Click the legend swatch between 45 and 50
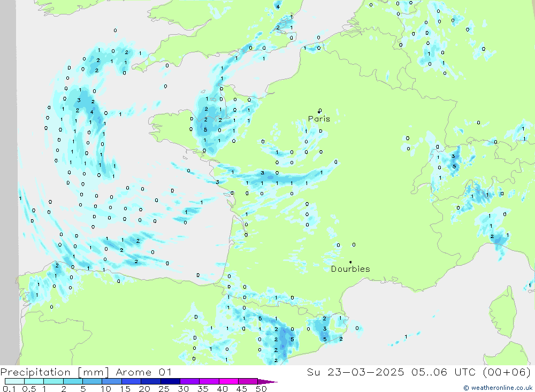This screenshot has width=535, height=392. pyautogui.click(x=248, y=381)
